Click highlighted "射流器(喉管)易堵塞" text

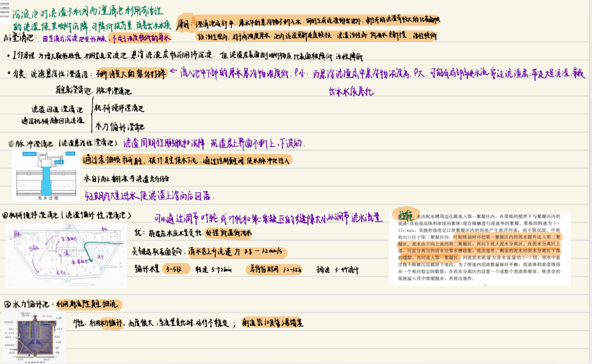coord(272,323)
